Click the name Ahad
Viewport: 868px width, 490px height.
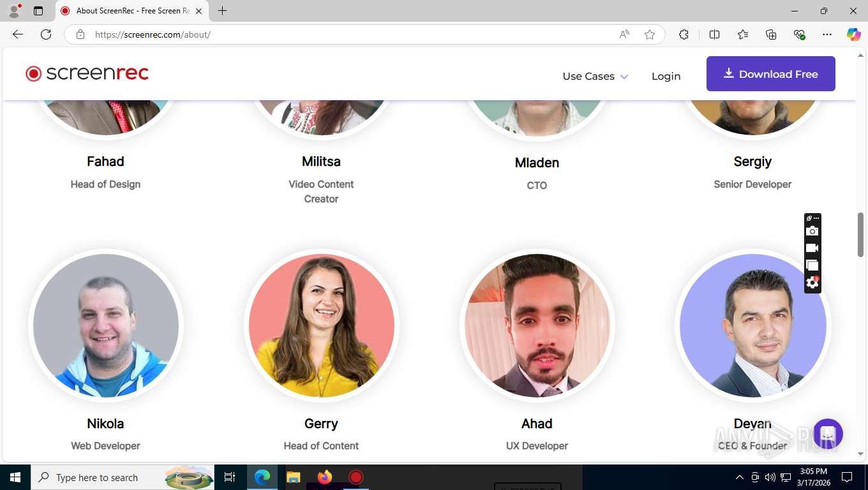coord(537,424)
